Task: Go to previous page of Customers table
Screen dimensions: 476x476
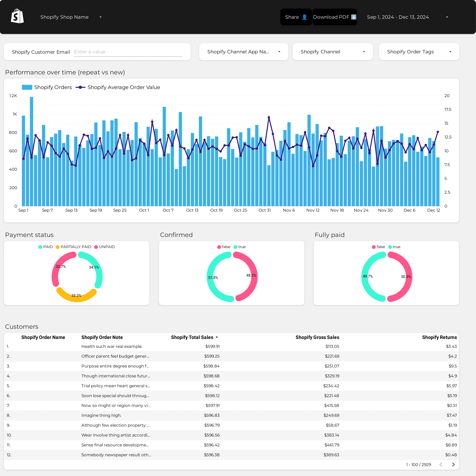Action: 441,464
